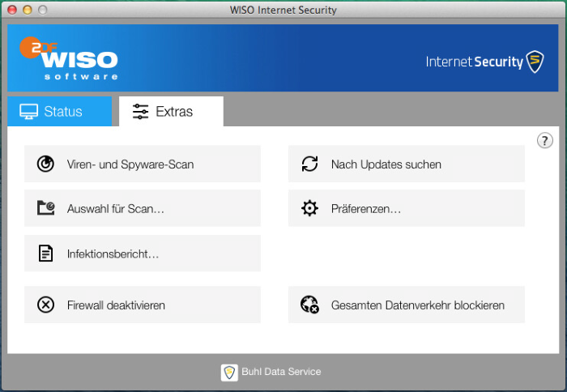
Task: Click the folder scan selection icon
Action: 46,208
